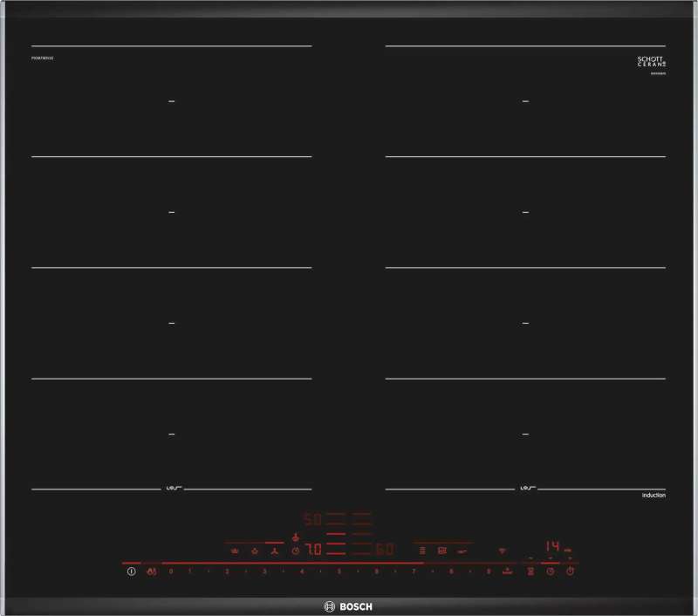Tap the star favourite function icon
Image resolution: width=698 pixels, height=616 pixels.
click(x=255, y=551)
